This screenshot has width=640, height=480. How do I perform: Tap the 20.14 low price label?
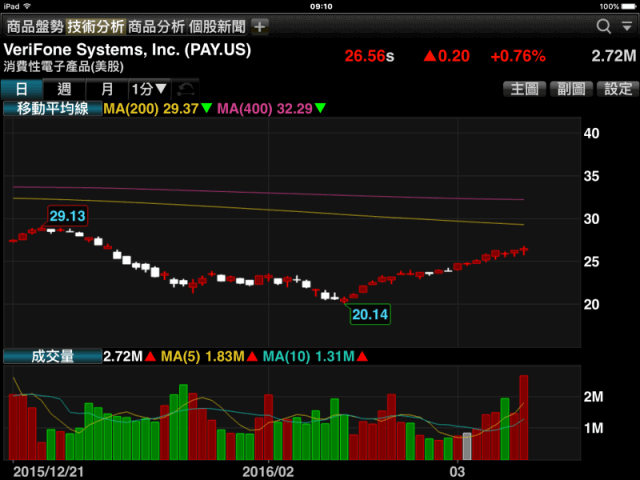tap(369, 314)
